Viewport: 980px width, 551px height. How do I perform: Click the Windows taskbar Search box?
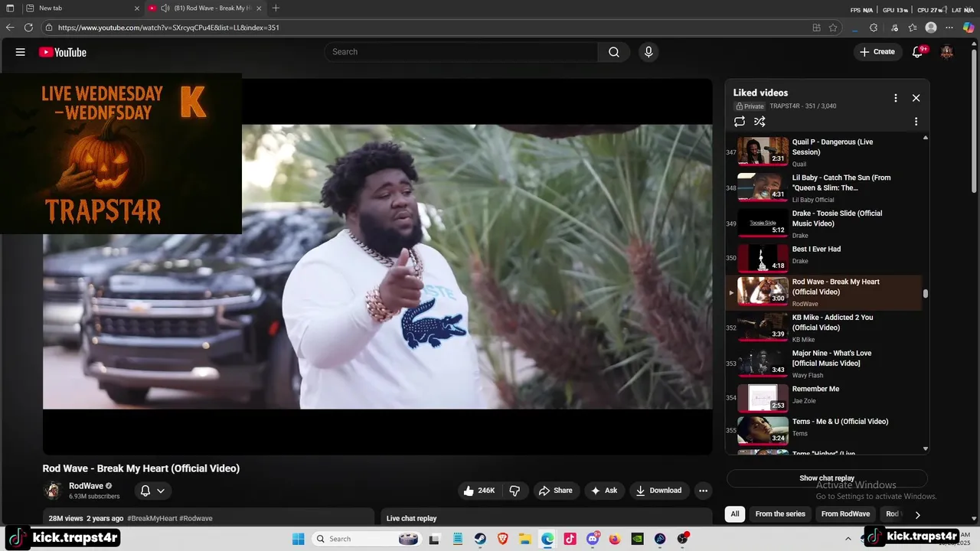click(367, 539)
